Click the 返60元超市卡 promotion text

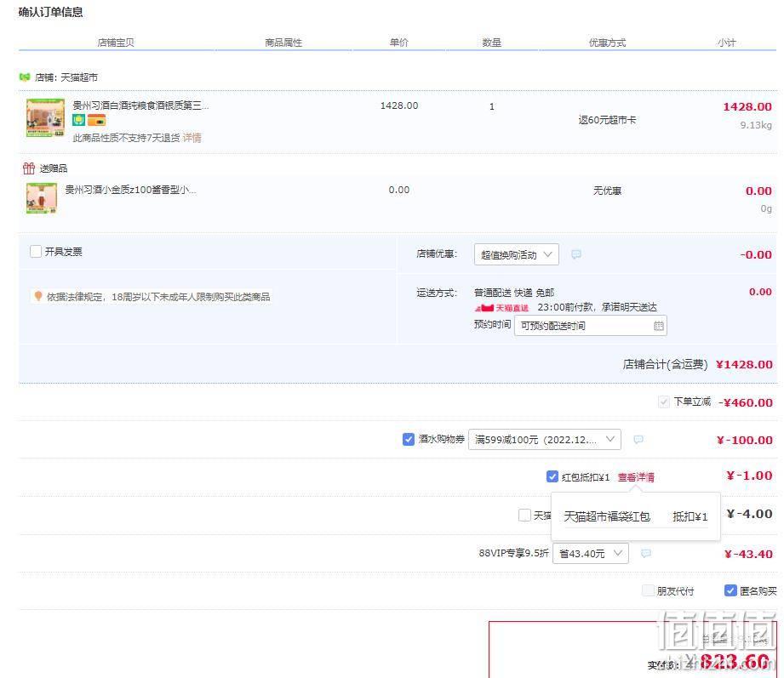[607, 120]
